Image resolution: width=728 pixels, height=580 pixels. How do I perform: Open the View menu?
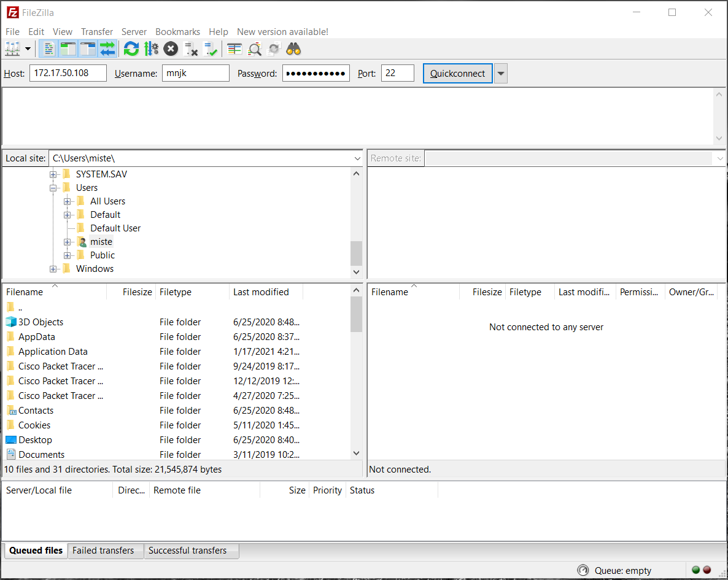[62, 31]
